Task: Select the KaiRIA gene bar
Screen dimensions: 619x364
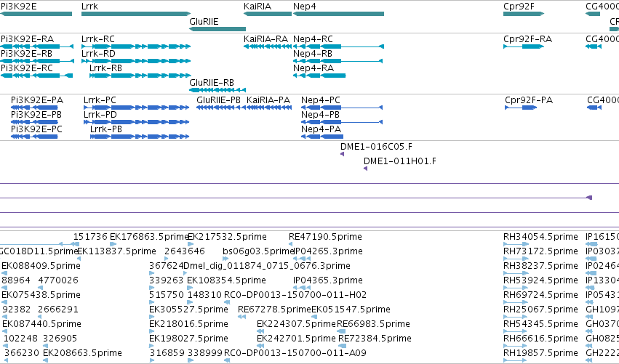Action: (267, 14)
